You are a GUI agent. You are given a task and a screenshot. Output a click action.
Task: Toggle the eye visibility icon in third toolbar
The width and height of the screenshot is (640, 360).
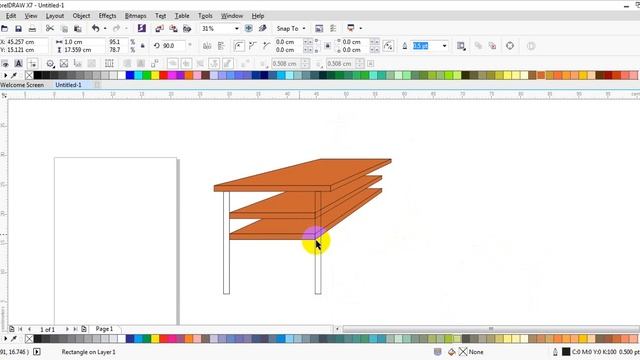[4, 63]
